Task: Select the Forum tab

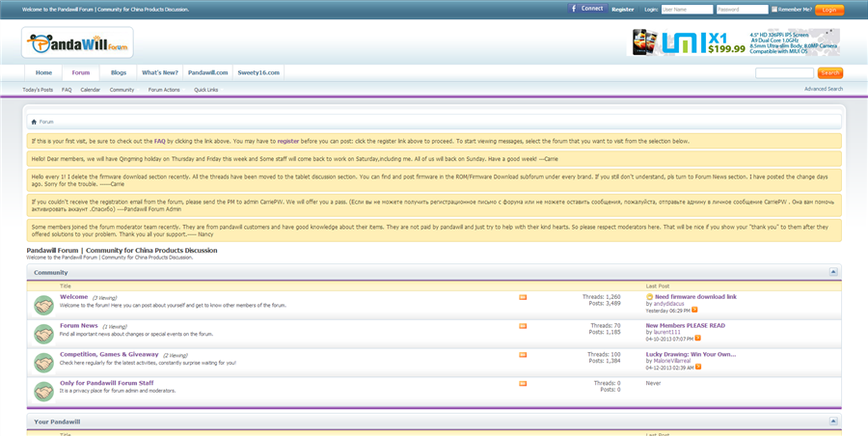Action: [x=81, y=72]
